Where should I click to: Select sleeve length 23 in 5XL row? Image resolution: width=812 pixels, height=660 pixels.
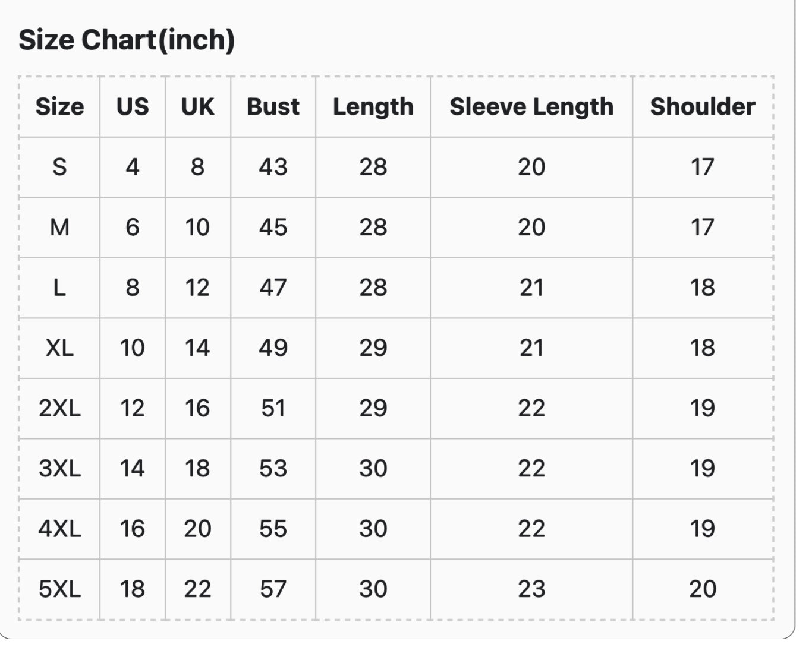click(531, 589)
